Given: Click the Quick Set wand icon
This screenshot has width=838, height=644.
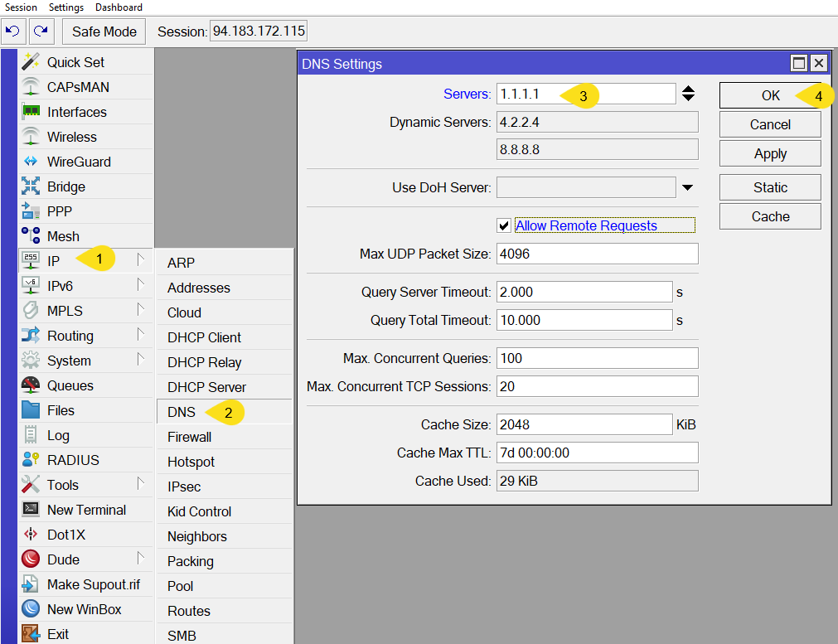Looking at the screenshot, I should [31, 62].
